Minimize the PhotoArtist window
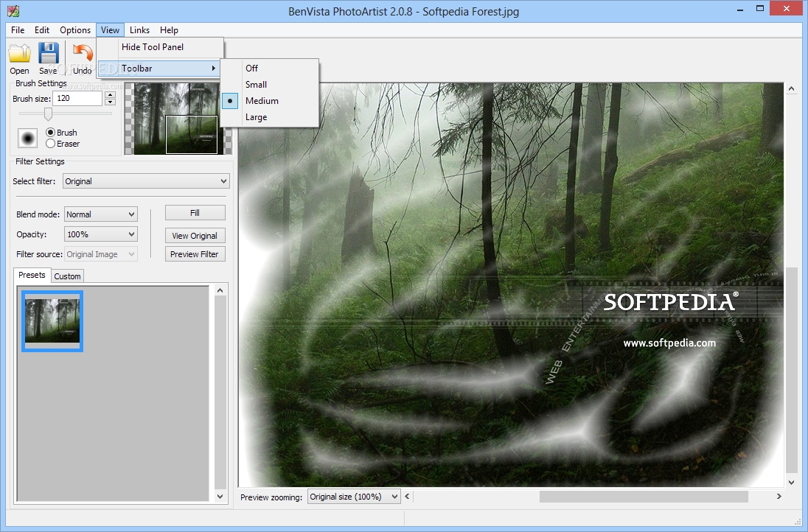 [740, 9]
